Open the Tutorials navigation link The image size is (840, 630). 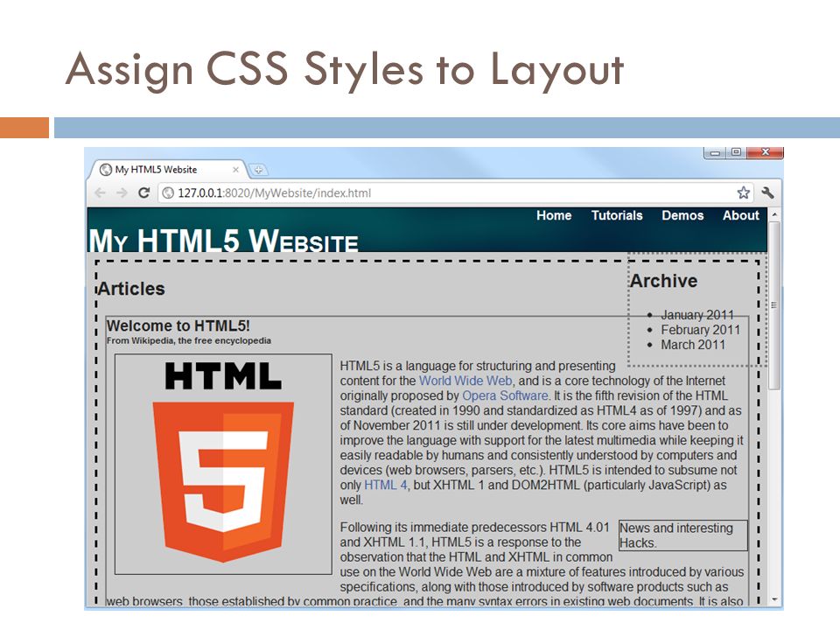pyautogui.click(x=617, y=215)
